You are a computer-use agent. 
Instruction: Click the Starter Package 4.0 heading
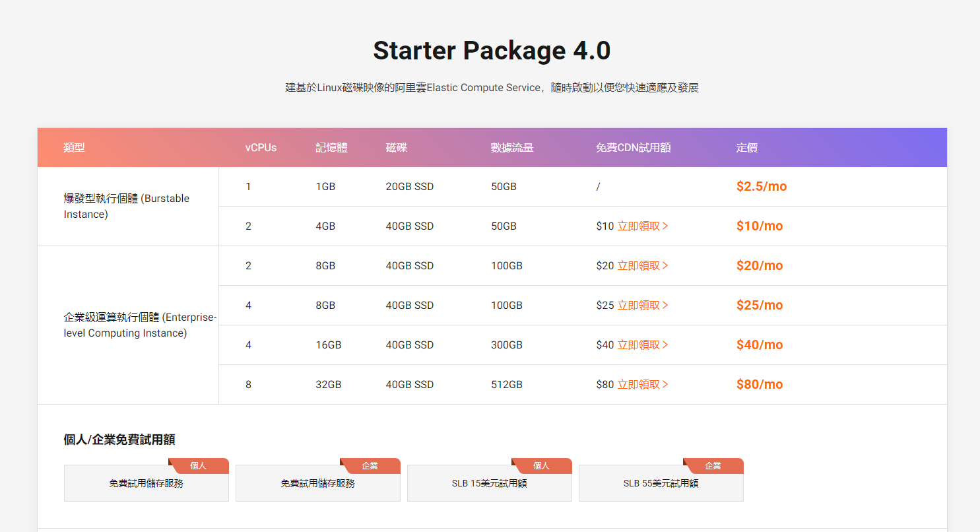pyautogui.click(x=492, y=51)
